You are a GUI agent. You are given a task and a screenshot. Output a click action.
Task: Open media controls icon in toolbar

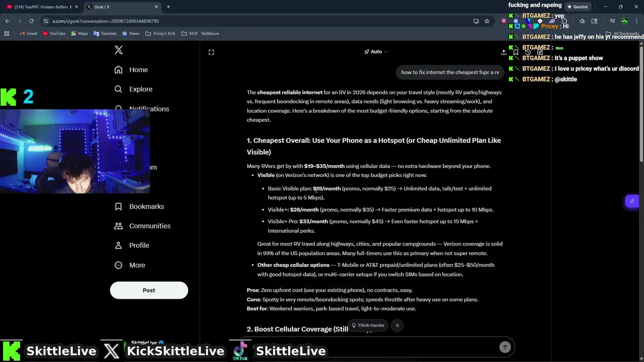[612, 21]
